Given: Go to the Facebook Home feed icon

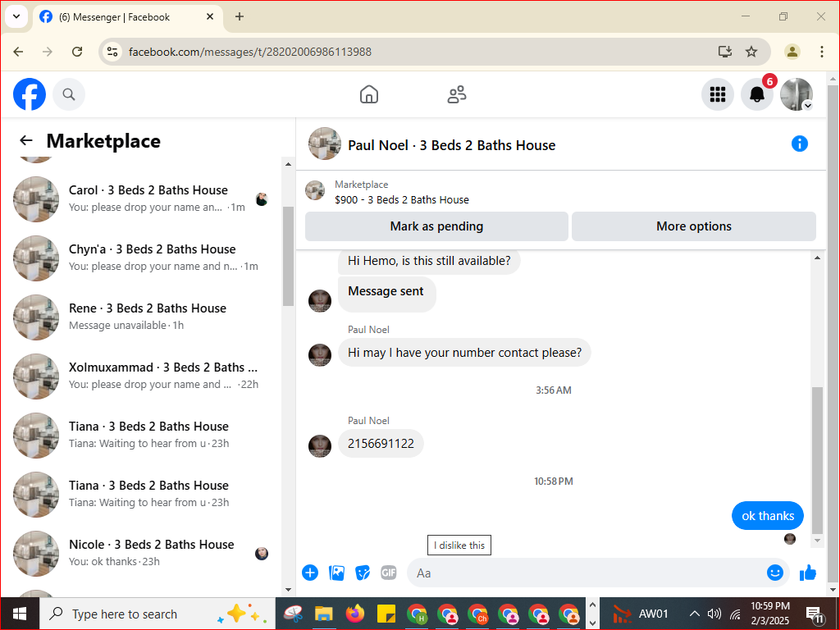Looking at the screenshot, I should click(x=368, y=94).
